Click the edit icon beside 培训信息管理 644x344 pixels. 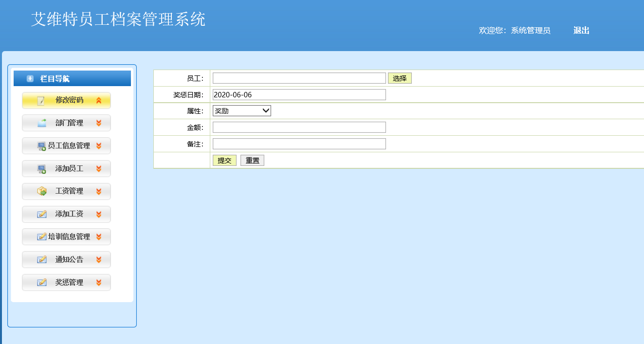pyautogui.click(x=42, y=237)
